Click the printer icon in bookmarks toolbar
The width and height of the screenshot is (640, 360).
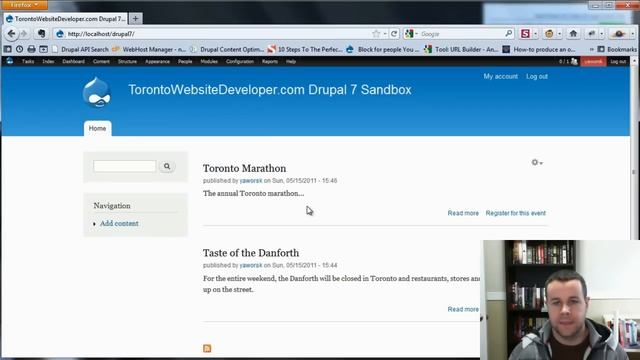[31, 49]
